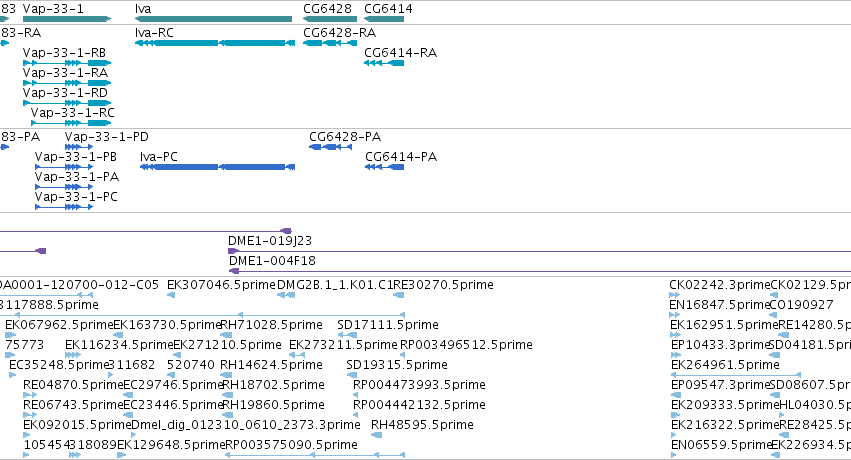Image resolution: width=851 pixels, height=460 pixels.
Task: Click the CG6414-RA transcript glyph
Action: [x=384, y=63]
